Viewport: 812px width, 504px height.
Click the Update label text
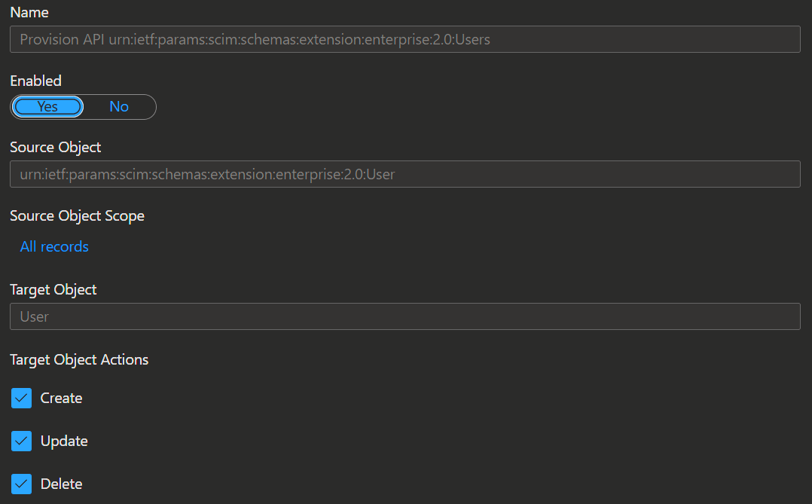[x=64, y=441]
